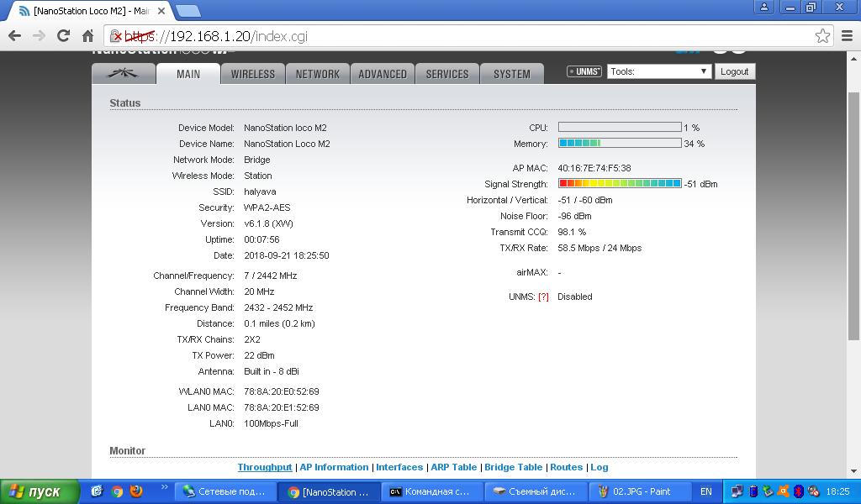Bookmark the page with star icon

pos(822,36)
